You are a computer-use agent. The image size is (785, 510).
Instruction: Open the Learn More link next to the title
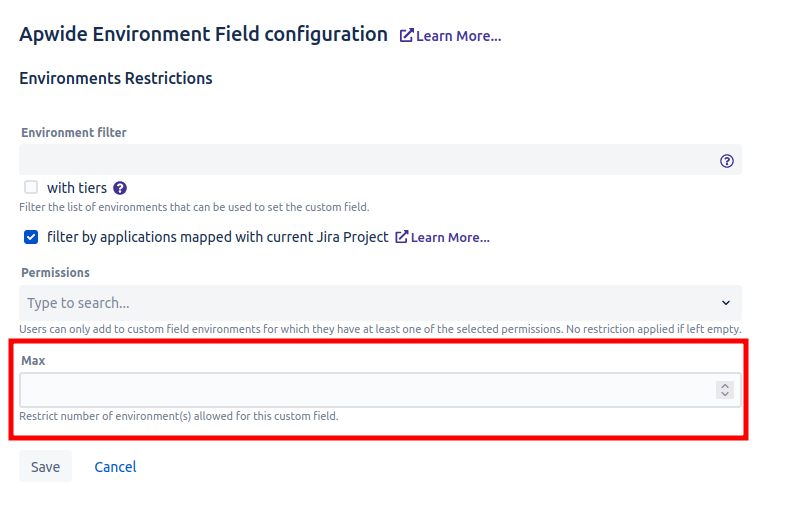458,36
